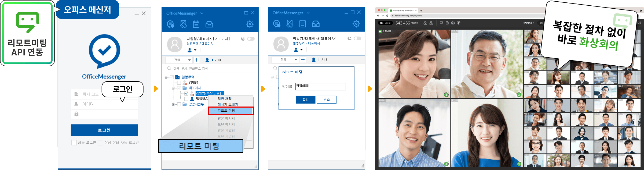Collapse the 일영무역 tree node
The image size is (644, 170).
coord(166,77)
